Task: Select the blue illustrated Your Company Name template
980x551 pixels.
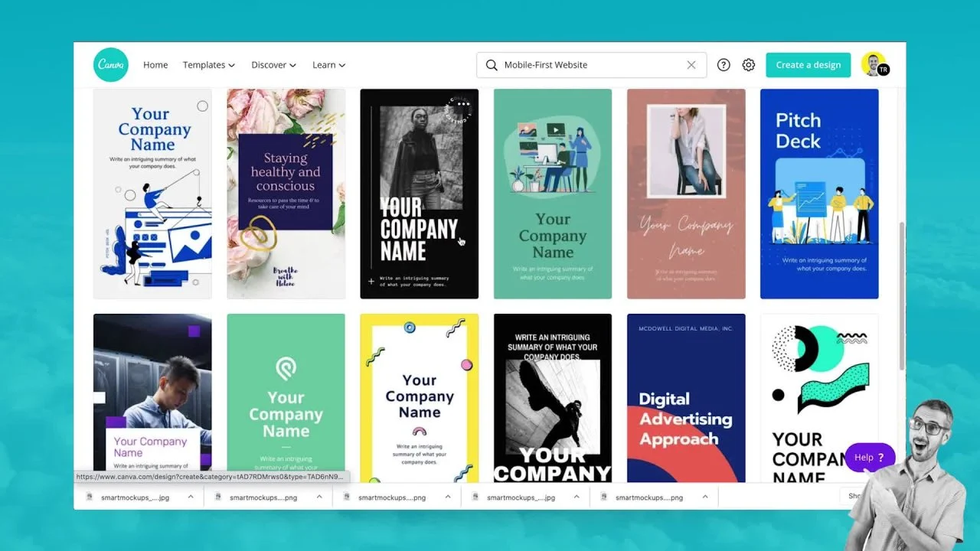Action: [152, 194]
